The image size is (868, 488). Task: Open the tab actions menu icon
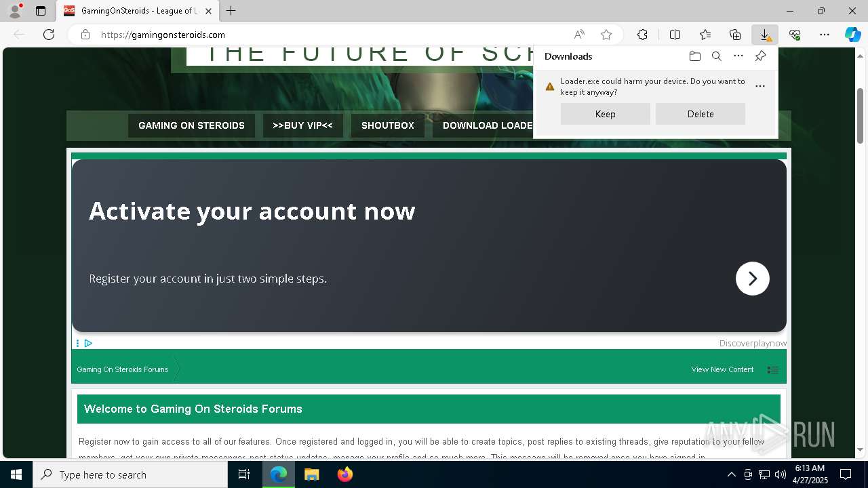(x=41, y=11)
